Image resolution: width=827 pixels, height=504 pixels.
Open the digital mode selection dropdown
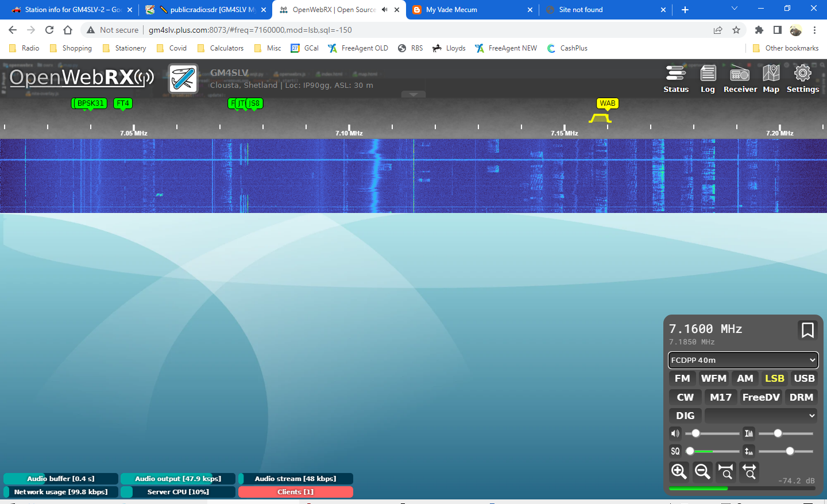click(760, 415)
